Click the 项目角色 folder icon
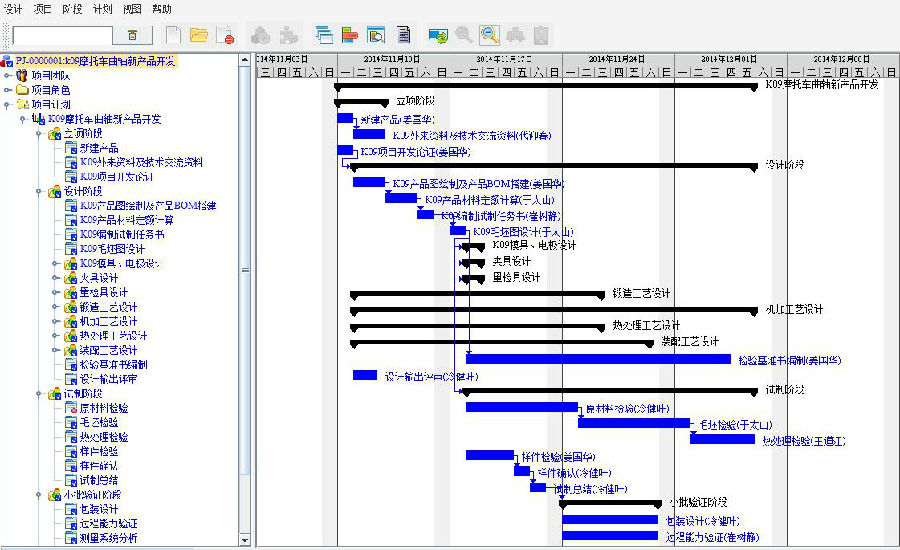 [x=22, y=90]
